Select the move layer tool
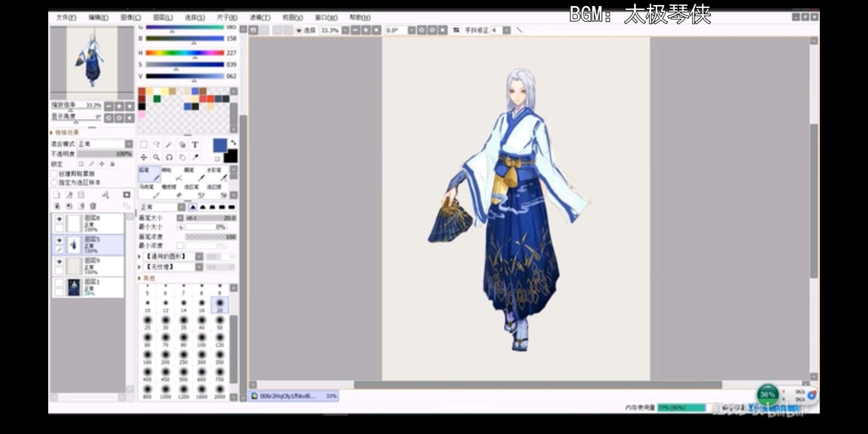This screenshot has width=868, height=434. coord(144,157)
